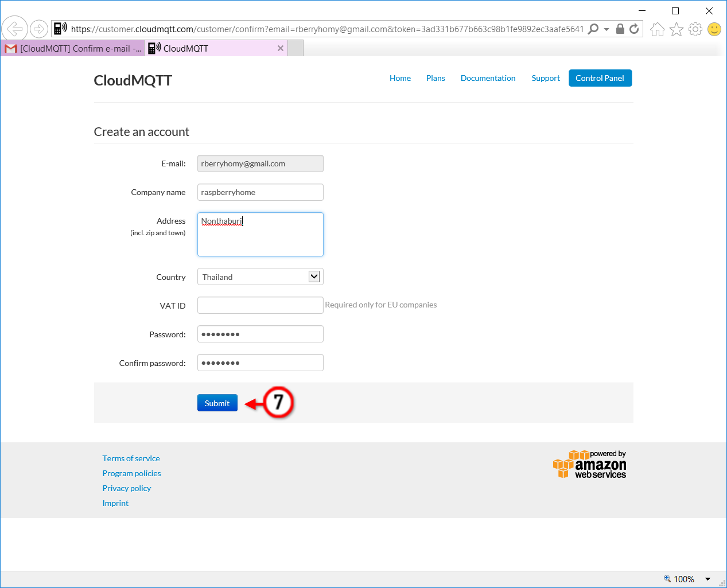727x588 pixels.
Task: Expand the address bar autocomplete arrow
Action: tap(607, 29)
